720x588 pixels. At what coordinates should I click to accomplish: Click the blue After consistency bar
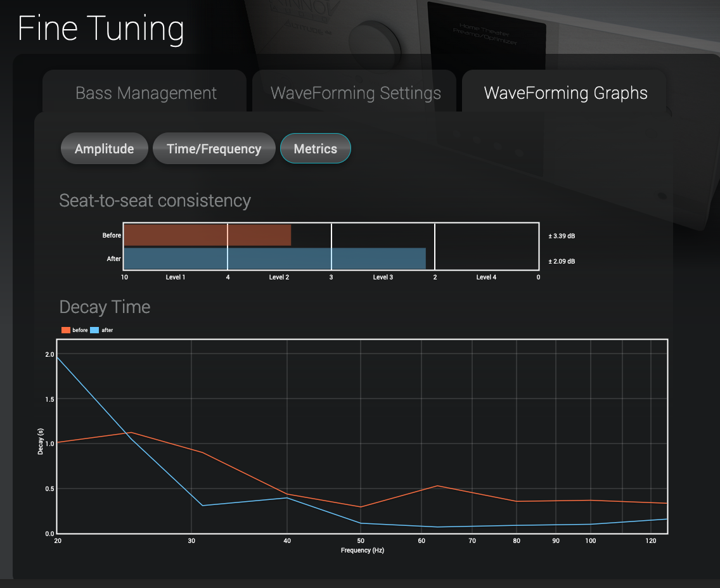(274, 259)
